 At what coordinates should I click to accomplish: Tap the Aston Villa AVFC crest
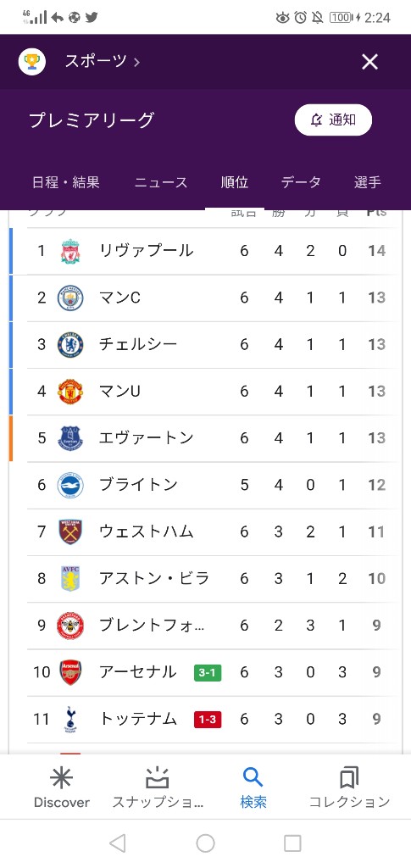(x=70, y=578)
